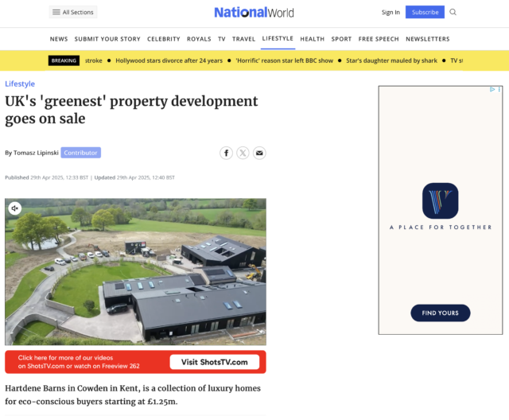Open the Lifestyle navigation tab

pyautogui.click(x=278, y=38)
